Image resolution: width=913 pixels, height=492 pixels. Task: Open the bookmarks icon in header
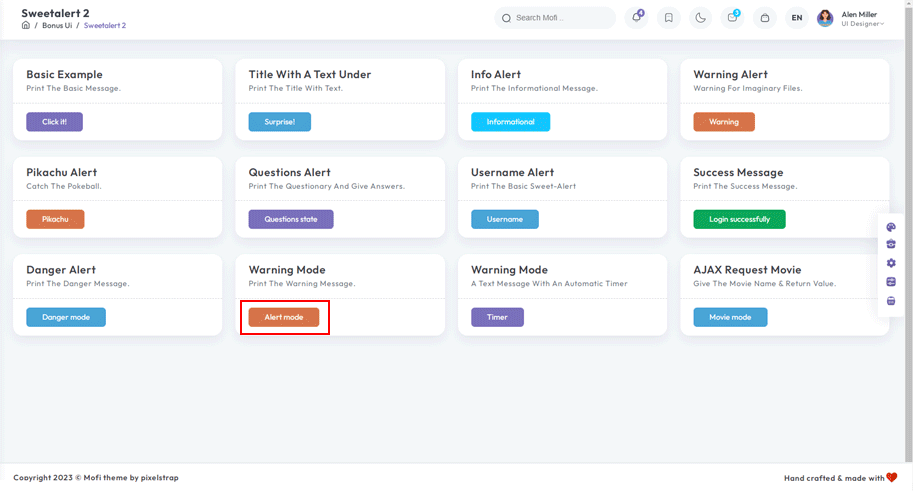tap(669, 18)
